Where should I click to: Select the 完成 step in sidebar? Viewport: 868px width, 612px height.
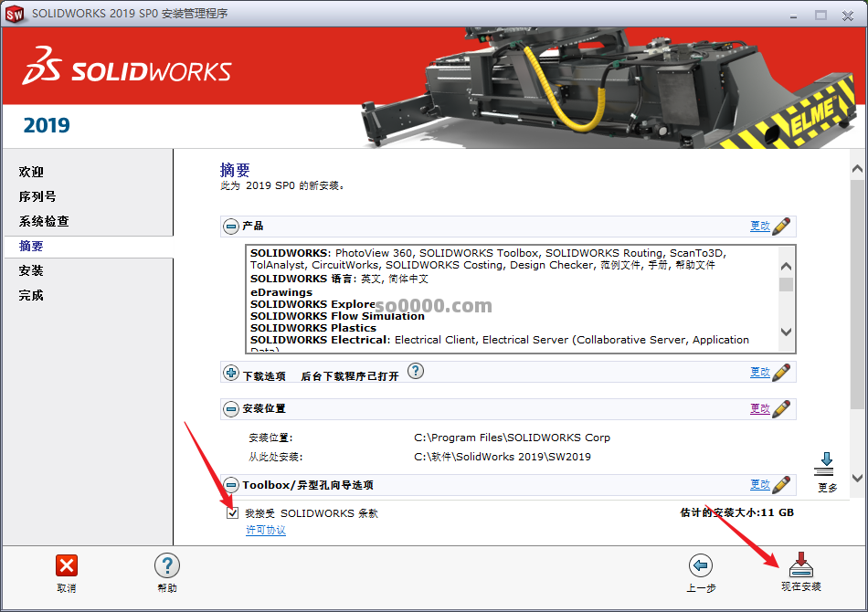pyautogui.click(x=31, y=295)
